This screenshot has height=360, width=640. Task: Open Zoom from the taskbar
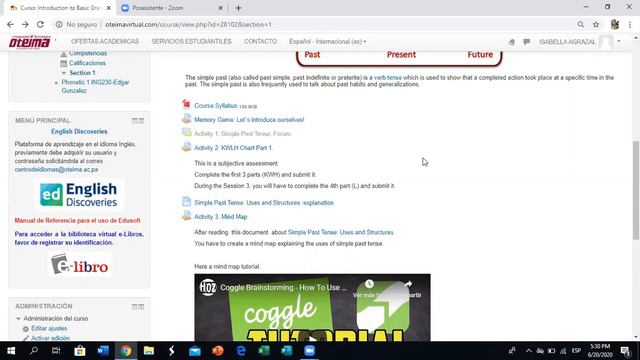pyautogui.click(x=310, y=351)
